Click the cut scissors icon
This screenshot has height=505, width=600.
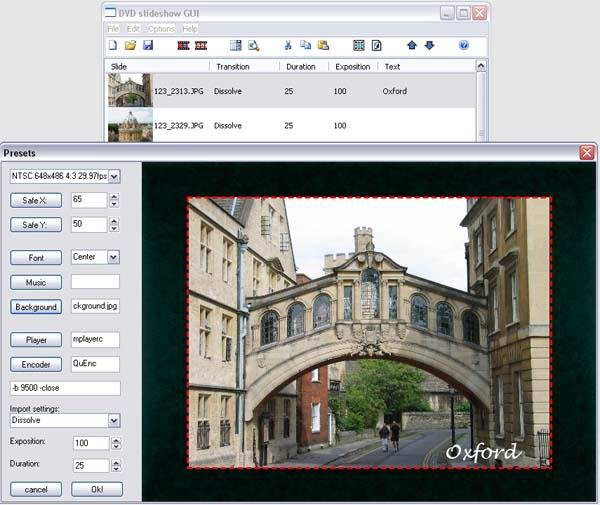click(x=288, y=46)
